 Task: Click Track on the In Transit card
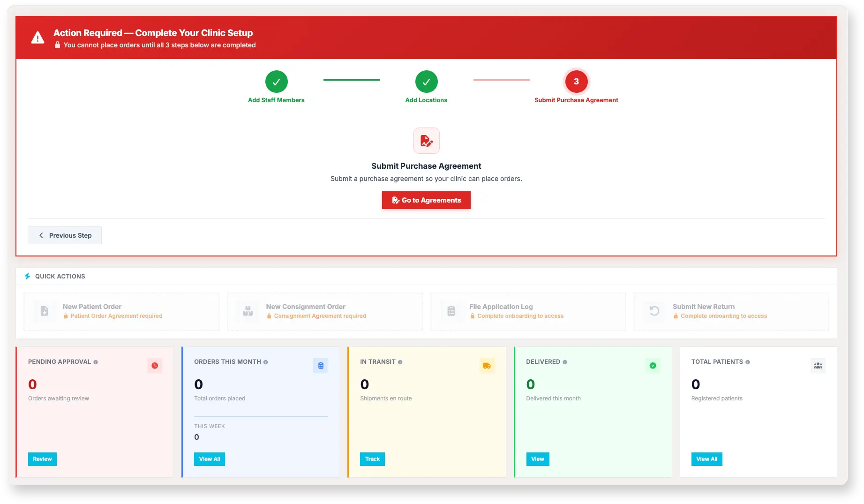pos(373,459)
